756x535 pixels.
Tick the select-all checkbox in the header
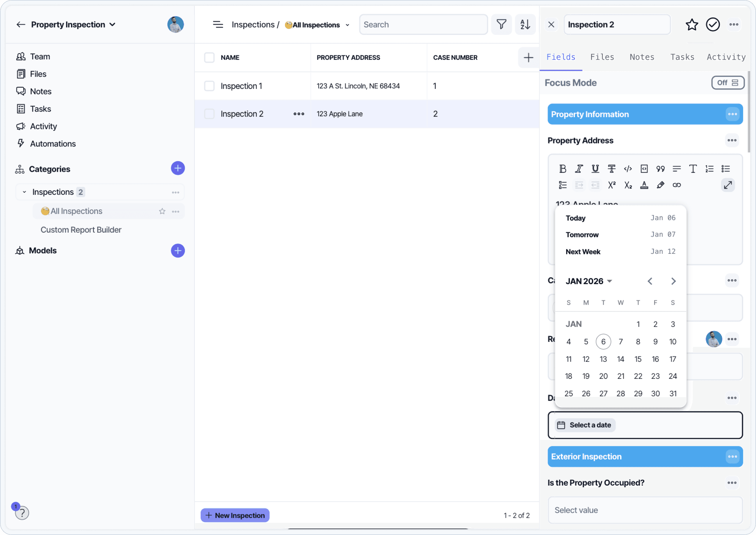[x=209, y=57]
